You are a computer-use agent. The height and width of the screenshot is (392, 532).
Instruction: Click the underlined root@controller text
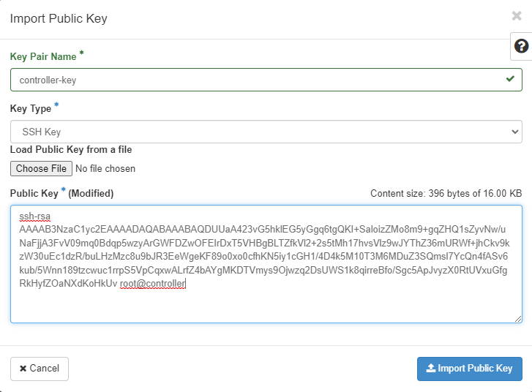pyautogui.click(x=153, y=283)
